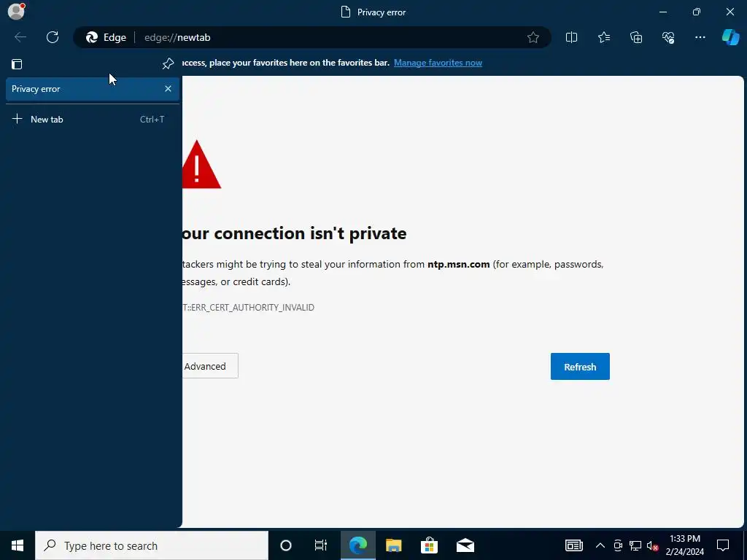The image size is (747, 560).
Task: Click the red warning triangle icon
Action: [201, 165]
